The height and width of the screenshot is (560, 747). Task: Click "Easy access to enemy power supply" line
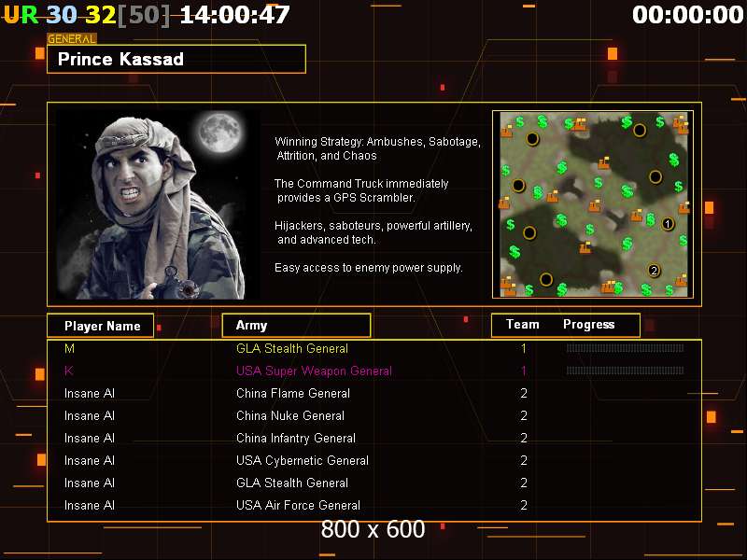[369, 268]
